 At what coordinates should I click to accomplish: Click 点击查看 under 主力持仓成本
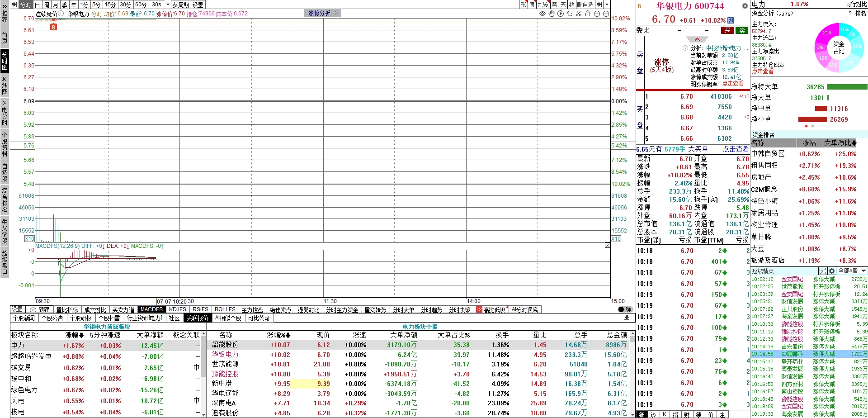763,71
